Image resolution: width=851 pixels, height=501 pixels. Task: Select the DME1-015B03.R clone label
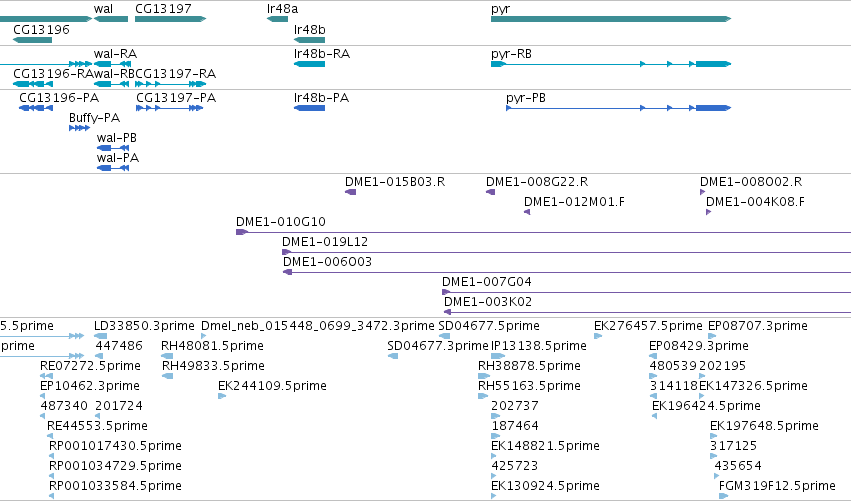pyautogui.click(x=395, y=182)
